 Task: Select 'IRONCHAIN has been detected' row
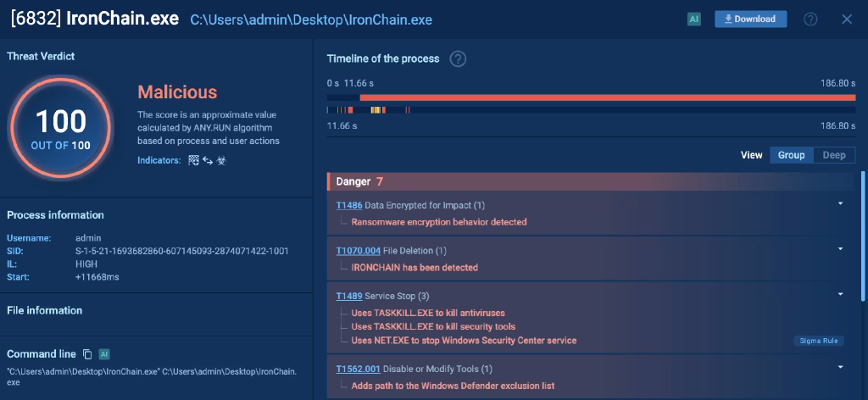point(415,267)
